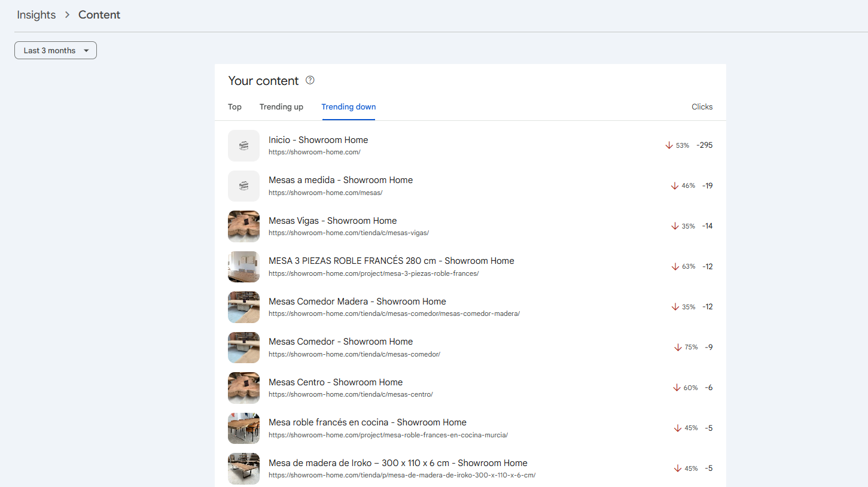Screen dimensions: 868x487
Task: Open Mesa roble francés en cocina thumbnail
Action: coord(243,428)
